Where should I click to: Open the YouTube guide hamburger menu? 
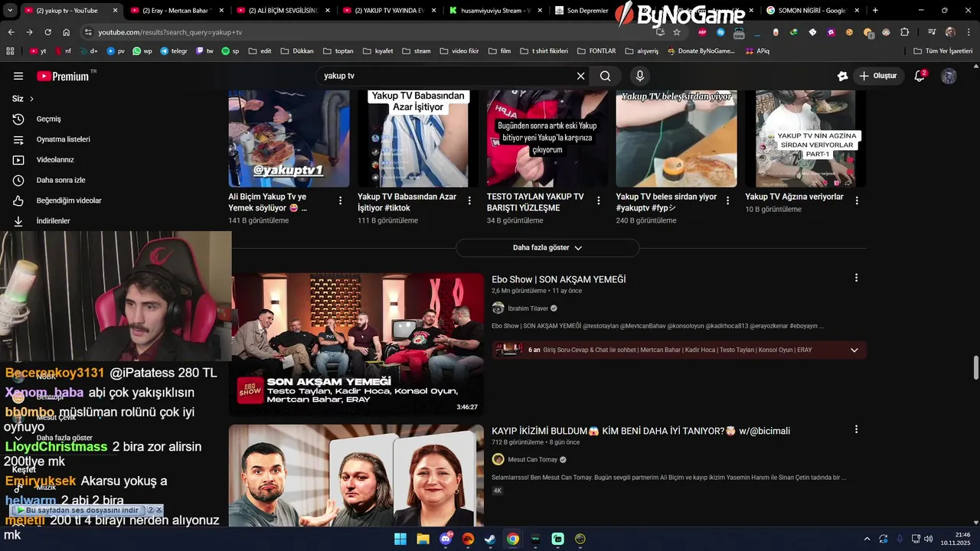(x=18, y=77)
